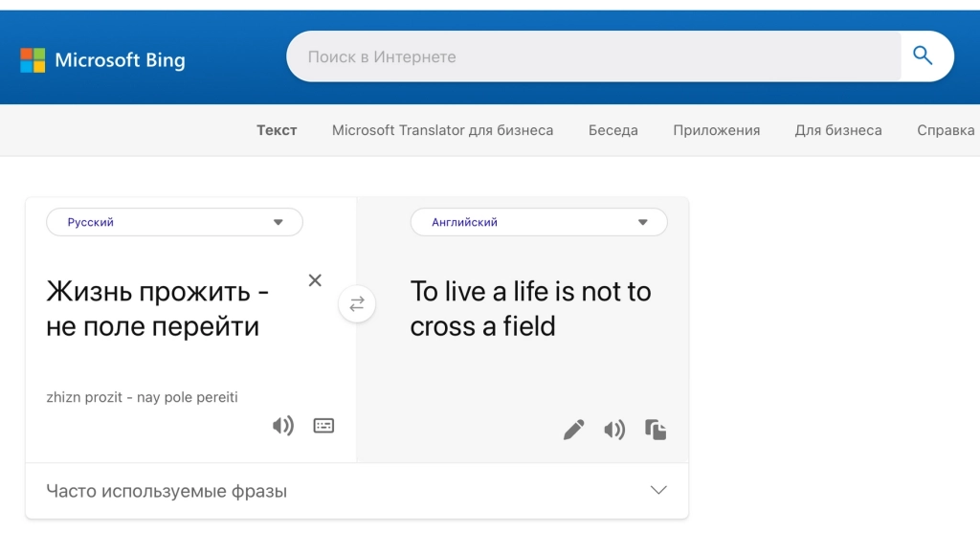980x555 pixels.
Task: Swap source and target languages
Action: pyautogui.click(x=357, y=304)
